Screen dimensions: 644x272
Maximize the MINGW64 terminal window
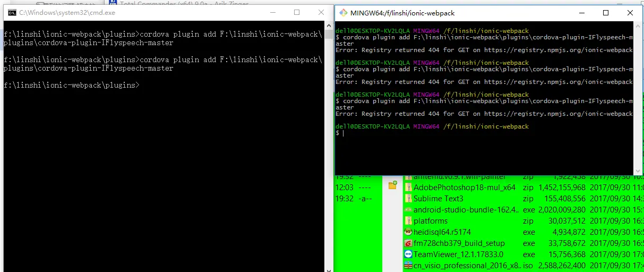(x=606, y=13)
